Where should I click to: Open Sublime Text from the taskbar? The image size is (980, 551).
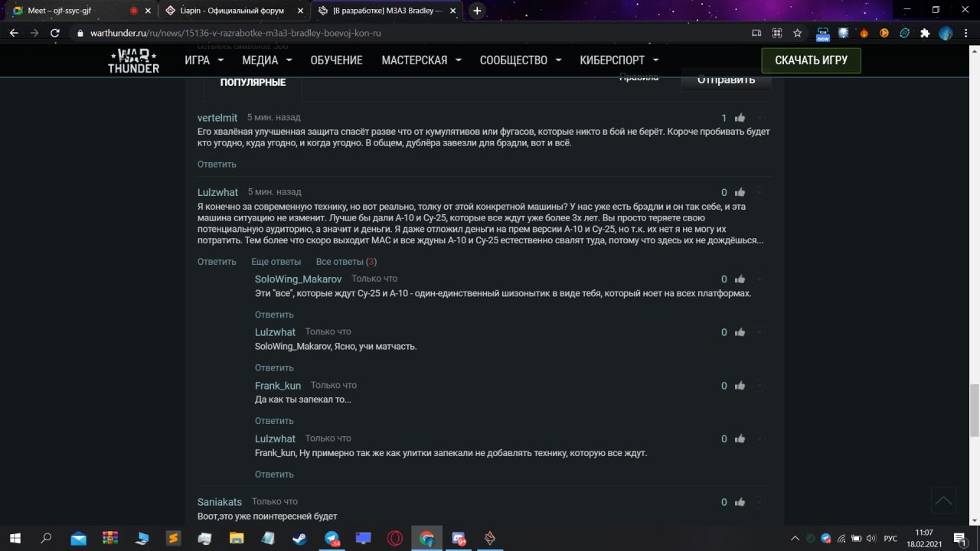tap(174, 539)
